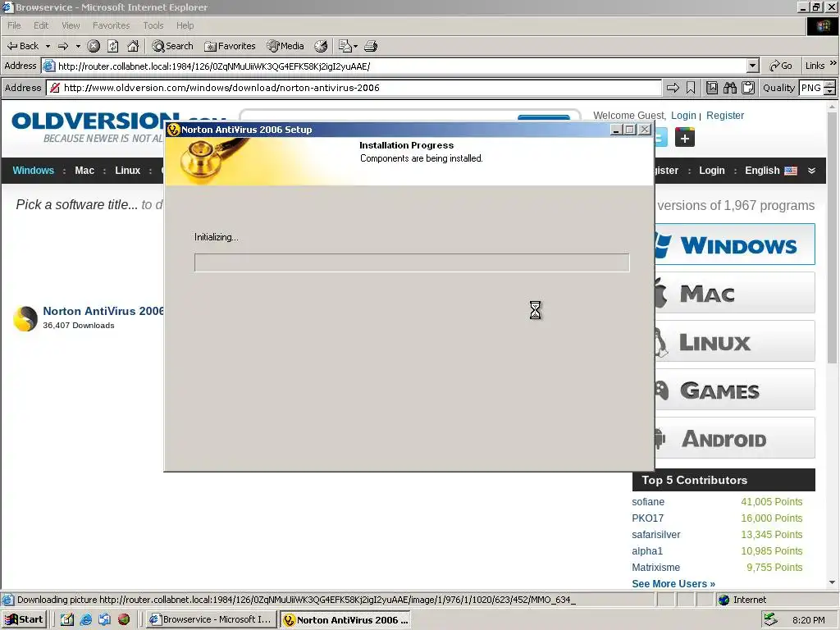
Task: Click the Stop loading icon
Action: [x=94, y=46]
